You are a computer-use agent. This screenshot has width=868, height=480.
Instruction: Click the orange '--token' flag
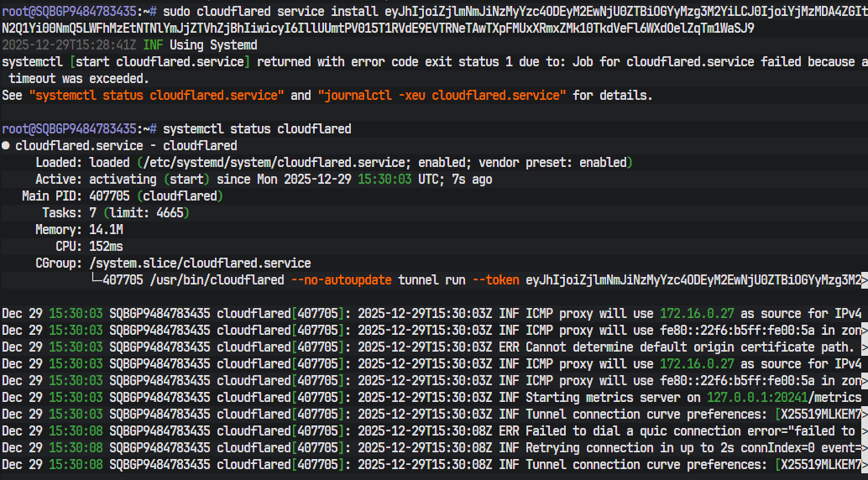[x=495, y=280]
